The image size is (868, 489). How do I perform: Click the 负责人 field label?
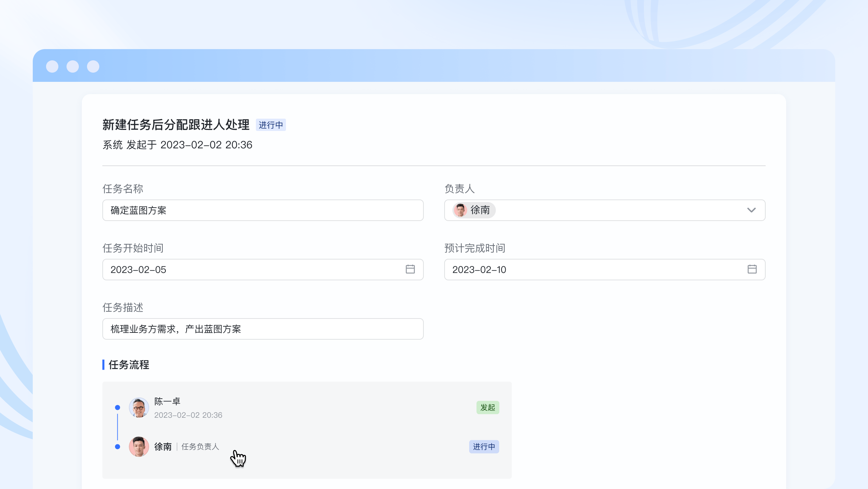tap(459, 189)
